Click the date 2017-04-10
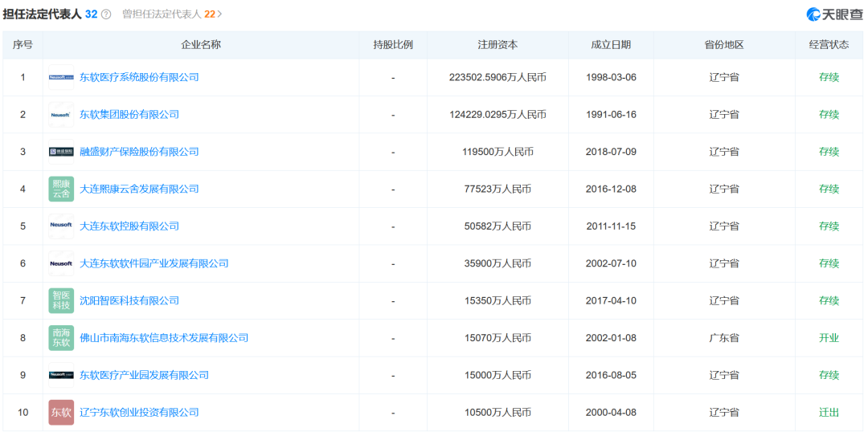 (x=611, y=300)
